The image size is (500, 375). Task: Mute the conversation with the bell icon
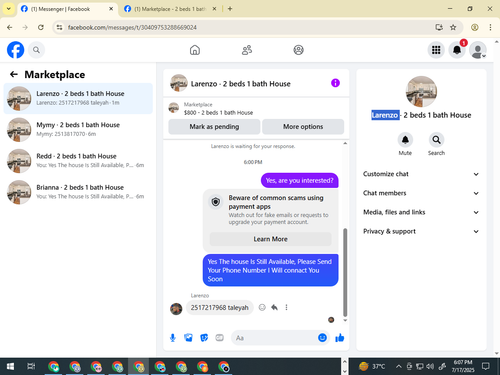(405, 140)
